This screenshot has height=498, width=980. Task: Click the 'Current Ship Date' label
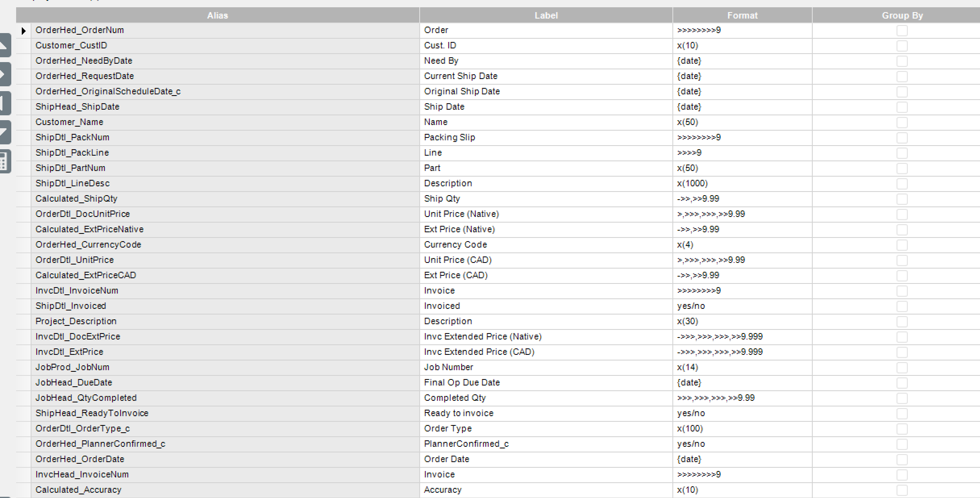click(546, 76)
